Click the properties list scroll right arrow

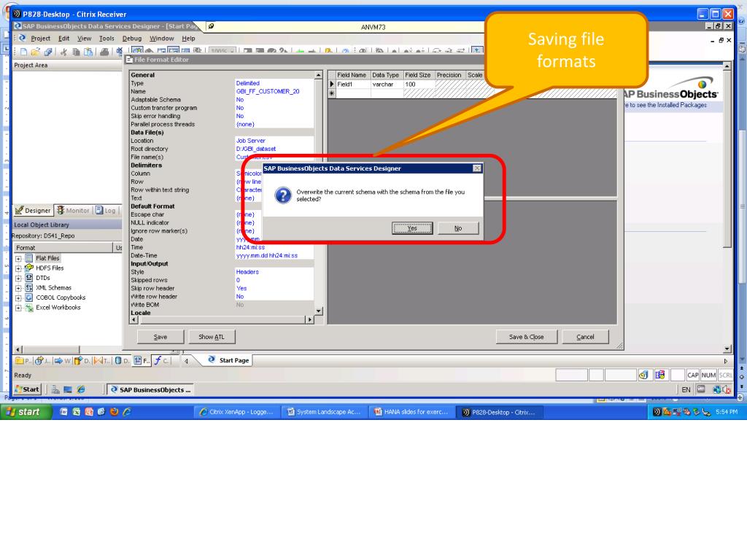(x=310, y=319)
